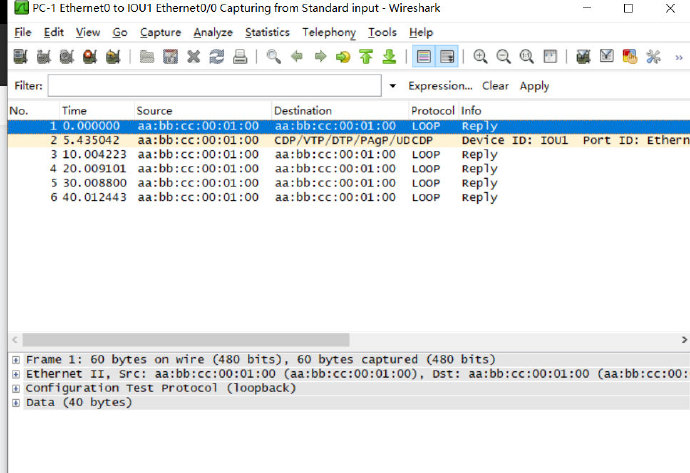The width and height of the screenshot is (690, 473).
Task: Open the Go menu
Action: [120, 33]
